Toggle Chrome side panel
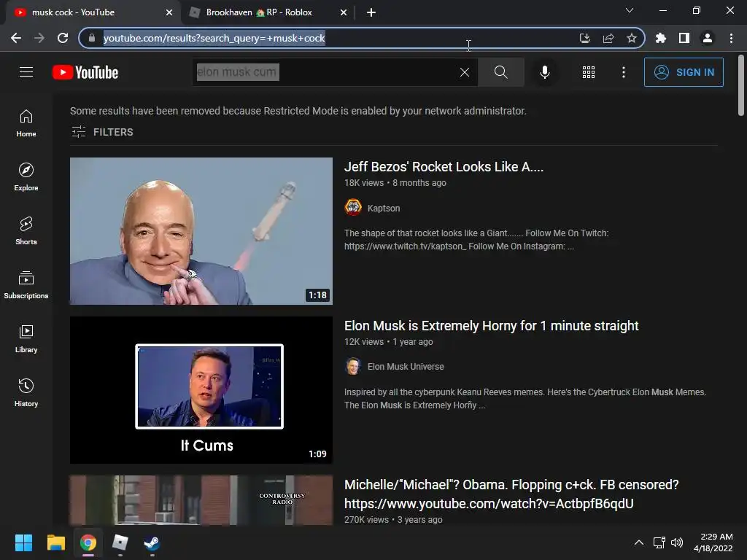This screenshot has width=747, height=560. [684, 38]
